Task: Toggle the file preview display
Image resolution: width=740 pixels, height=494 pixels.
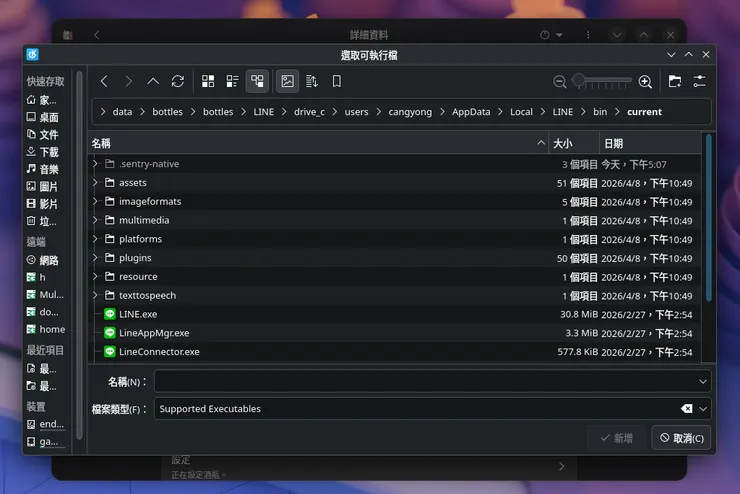Action: tap(287, 81)
